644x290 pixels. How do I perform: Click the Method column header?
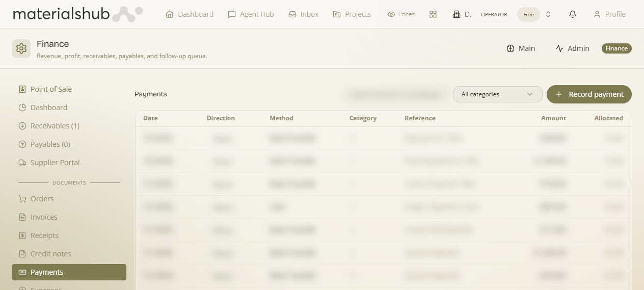click(x=281, y=118)
